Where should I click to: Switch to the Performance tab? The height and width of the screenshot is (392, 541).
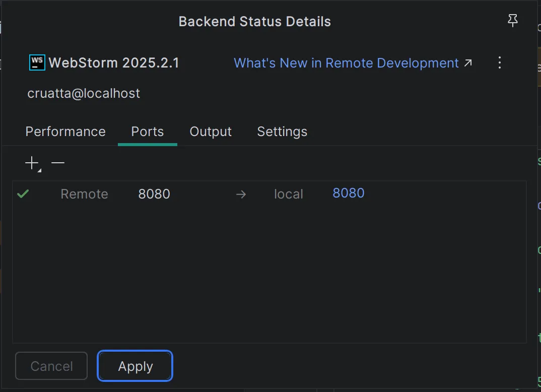point(65,132)
